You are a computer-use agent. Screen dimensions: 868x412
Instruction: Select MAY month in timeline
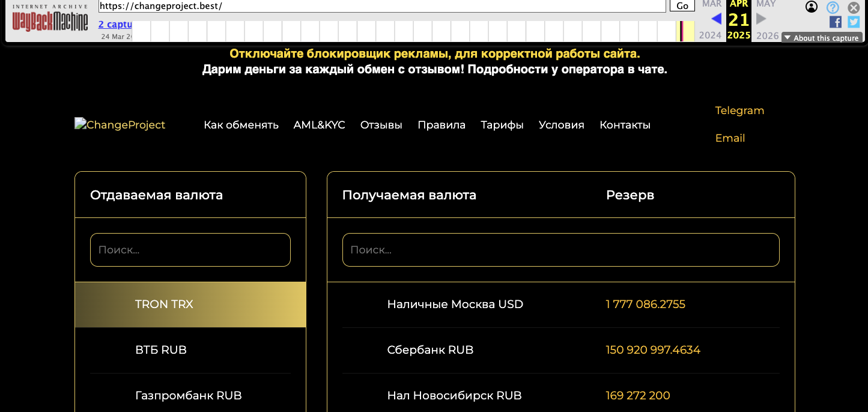766,4
